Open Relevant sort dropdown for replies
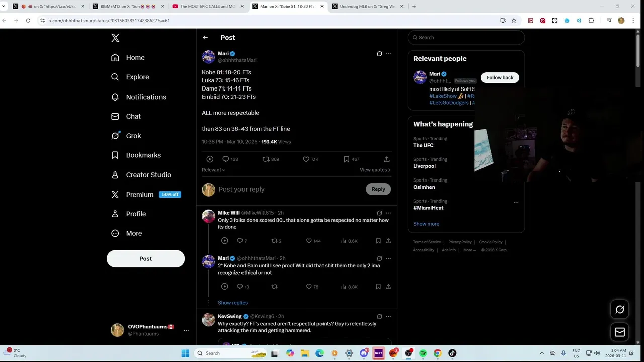The image size is (644, 362). pos(214,170)
